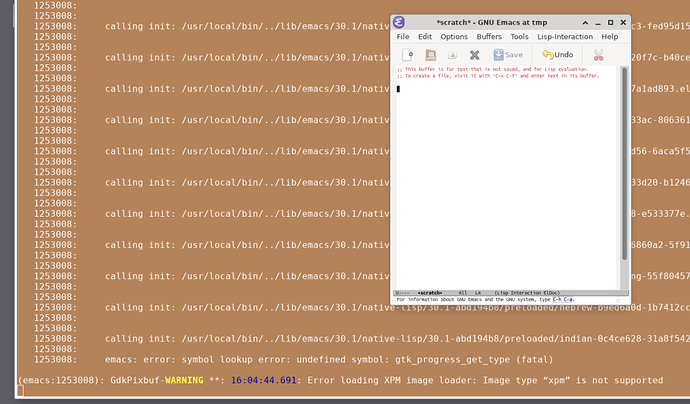Click the yellow WARNING word in the terminal
This screenshot has height=404, width=690.
pyautogui.click(x=184, y=380)
